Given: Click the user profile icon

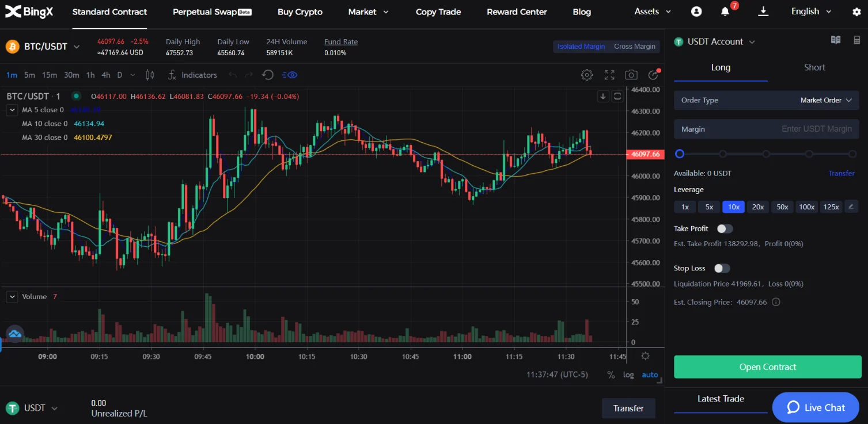Looking at the screenshot, I should 696,12.
